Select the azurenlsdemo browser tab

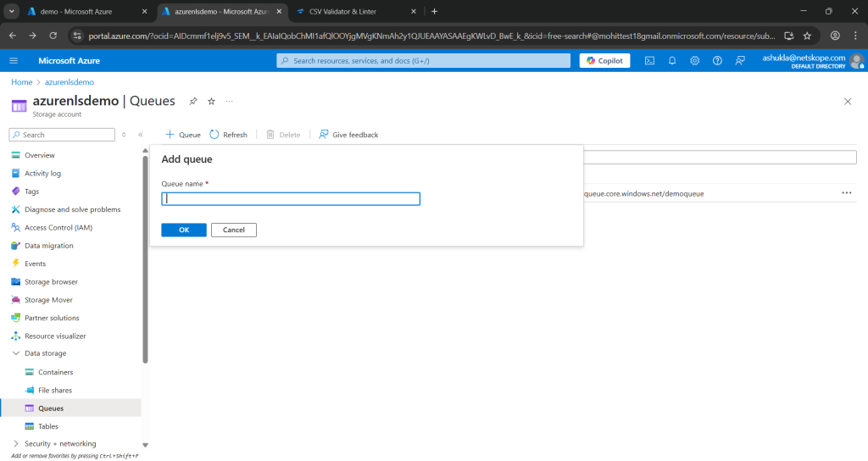221,12
